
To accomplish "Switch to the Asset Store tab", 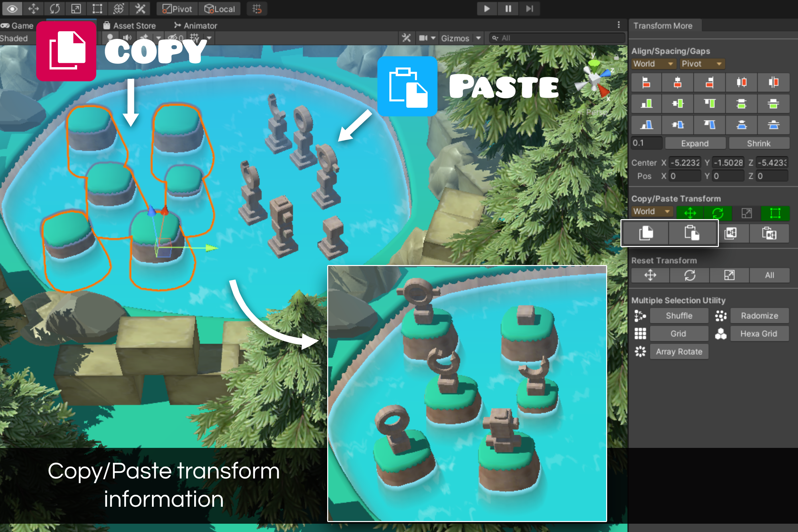I will click(x=130, y=26).
